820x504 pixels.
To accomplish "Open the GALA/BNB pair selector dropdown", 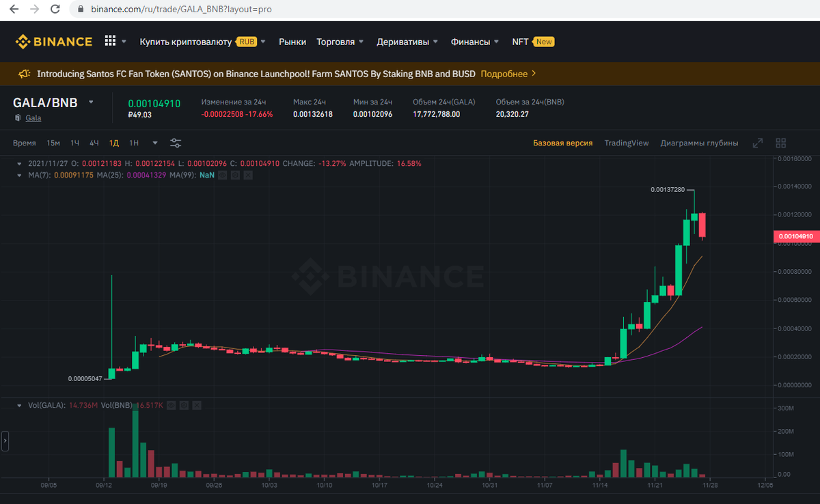I will pyautogui.click(x=92, y=102).
